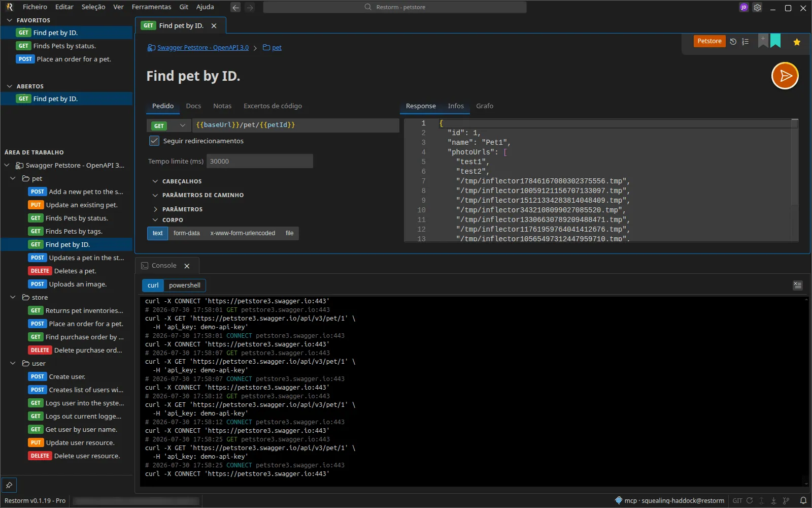
Task: Open the Ajuda menu
Action: tap(205, 7)
